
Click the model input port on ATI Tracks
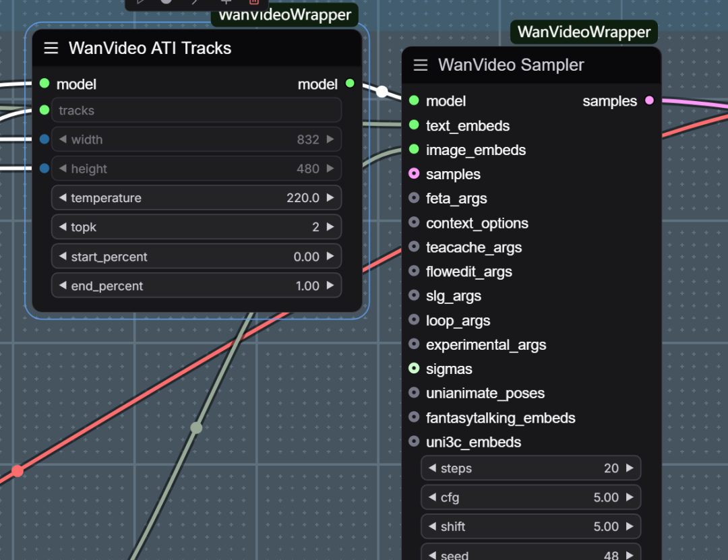pos(44,84)
